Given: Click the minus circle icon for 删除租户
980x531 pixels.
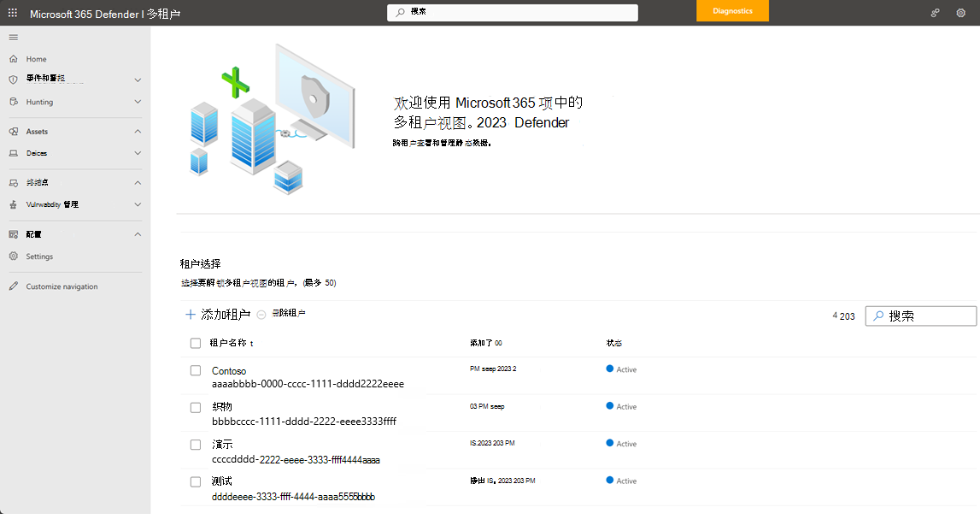Looking at the screenshot, I should tap(261, 315).
